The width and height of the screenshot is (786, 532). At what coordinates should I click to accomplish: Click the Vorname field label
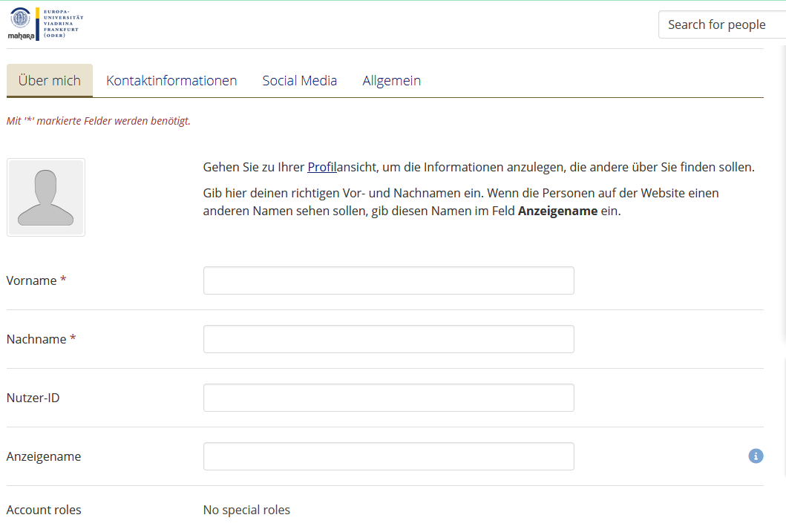[31, 280]
